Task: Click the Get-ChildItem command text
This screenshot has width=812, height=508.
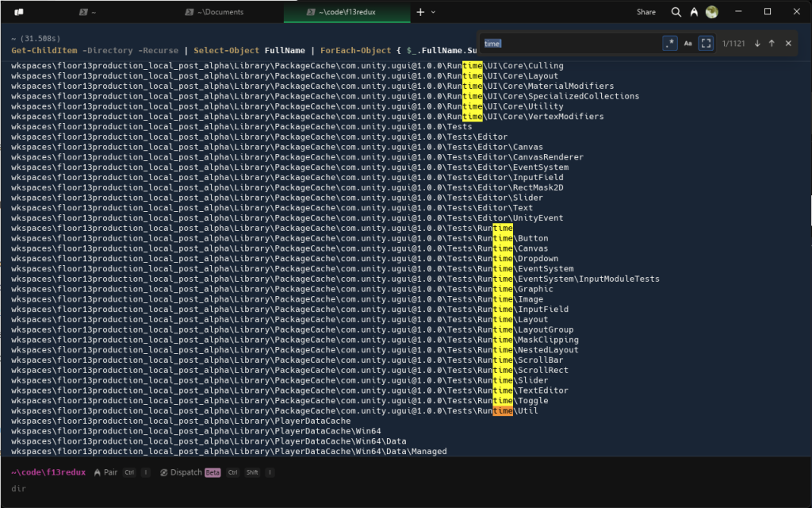Action: (x=44, y=50)
